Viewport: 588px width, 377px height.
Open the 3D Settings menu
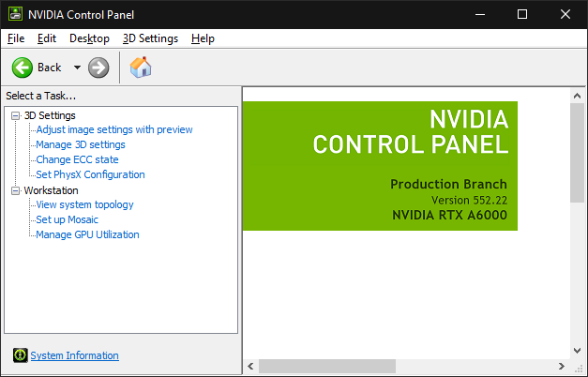150,38
